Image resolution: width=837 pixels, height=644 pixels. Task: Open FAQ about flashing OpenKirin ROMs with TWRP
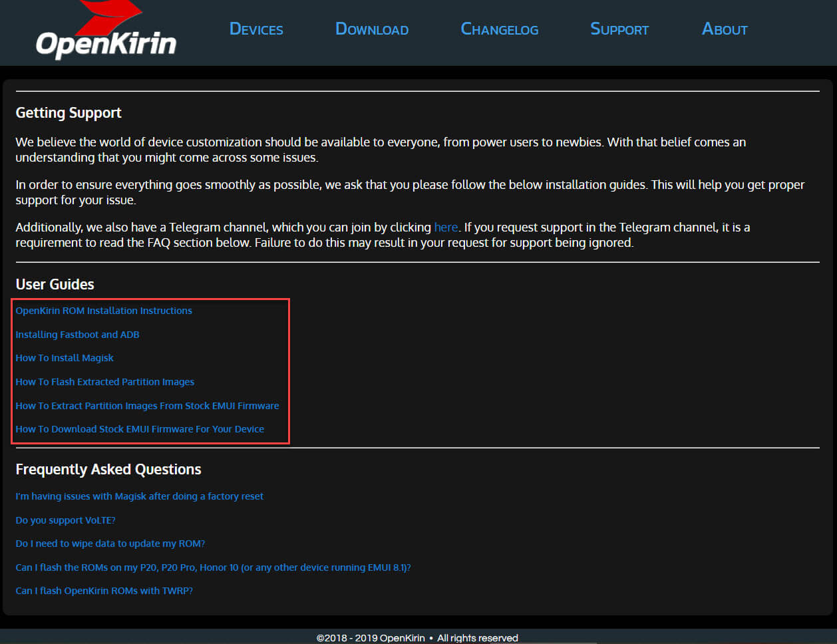click(104, 591)
